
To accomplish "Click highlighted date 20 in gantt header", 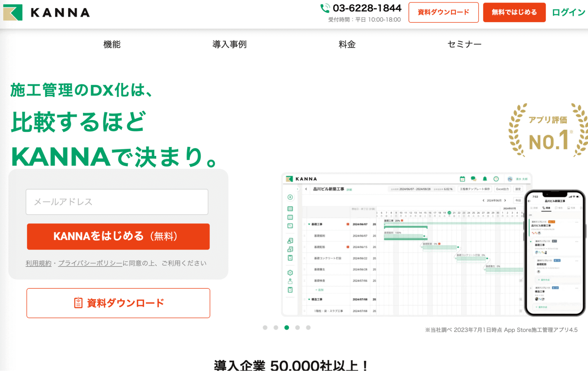I will (449, 212).
